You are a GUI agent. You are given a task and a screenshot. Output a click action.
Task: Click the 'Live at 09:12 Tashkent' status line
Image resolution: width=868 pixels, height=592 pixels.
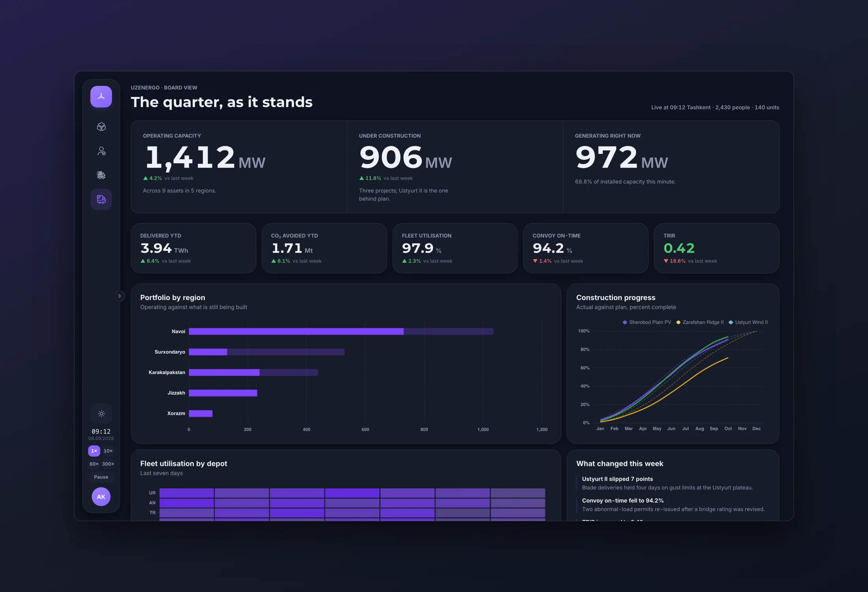[715, 107]
